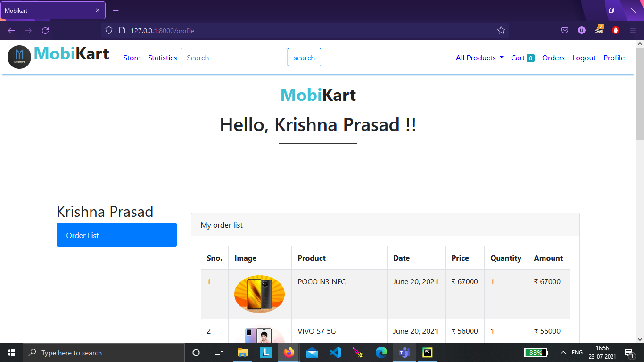Open the Cart link

click(x=522, y=58)
